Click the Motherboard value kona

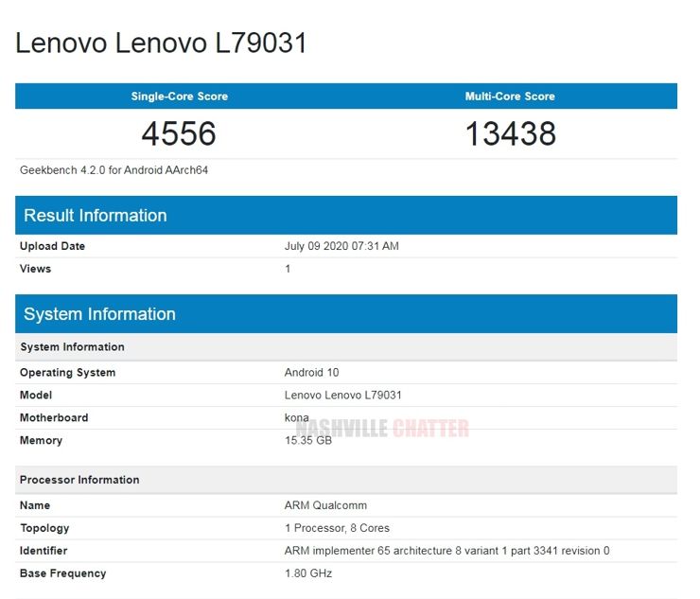point(296,418)
